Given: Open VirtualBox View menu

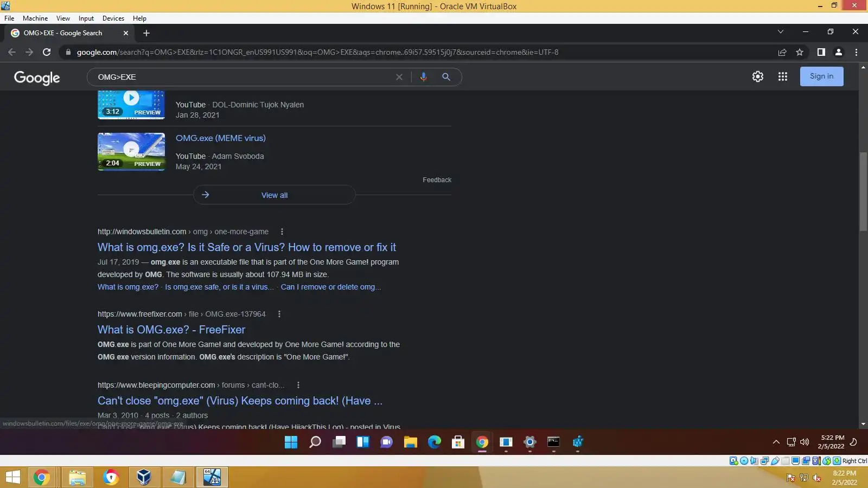Looking at the screenshot, I should 63,18.
